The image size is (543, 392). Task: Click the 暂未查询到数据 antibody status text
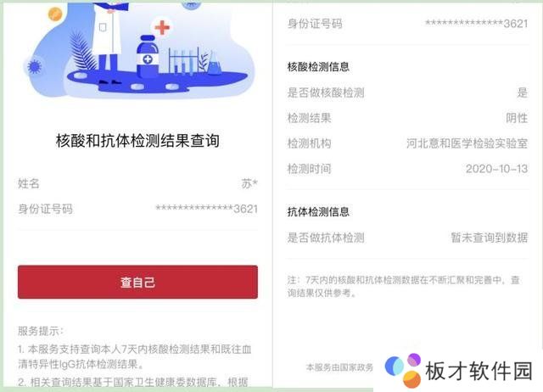click(x=490, y=238)
